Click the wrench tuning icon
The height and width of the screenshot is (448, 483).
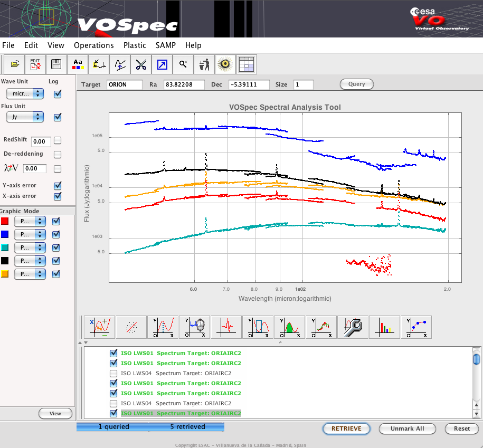pyautogui.click(x=353, y=327)
